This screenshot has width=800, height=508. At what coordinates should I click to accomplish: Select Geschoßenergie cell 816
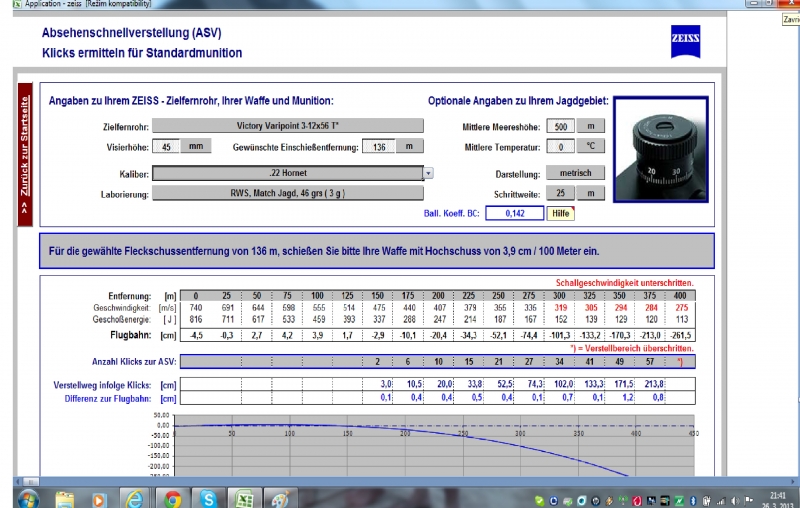[x=195, y=319]
